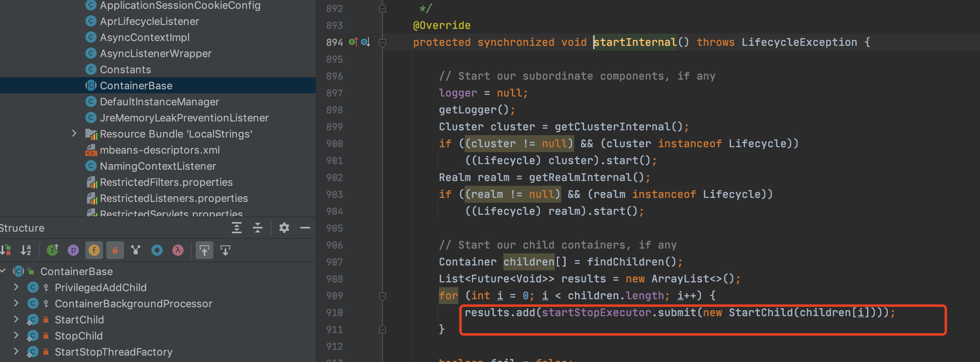Select NamingContextListener class
This screenshot has width=980, height=362.
158,166
